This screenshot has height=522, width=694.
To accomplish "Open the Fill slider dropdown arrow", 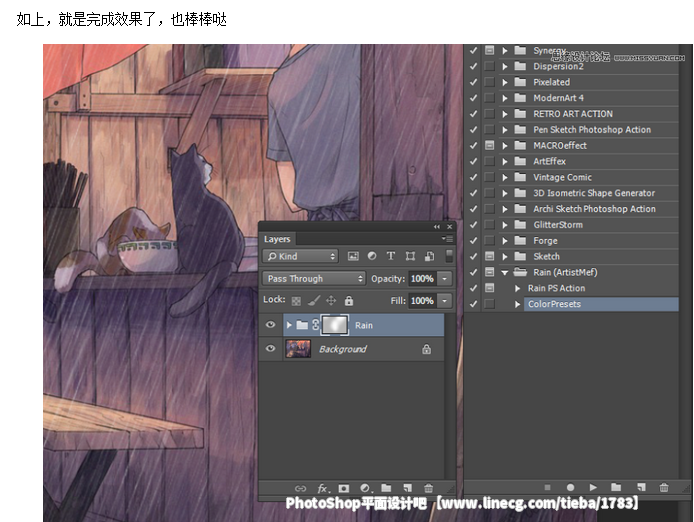I will tap(444, 301).
